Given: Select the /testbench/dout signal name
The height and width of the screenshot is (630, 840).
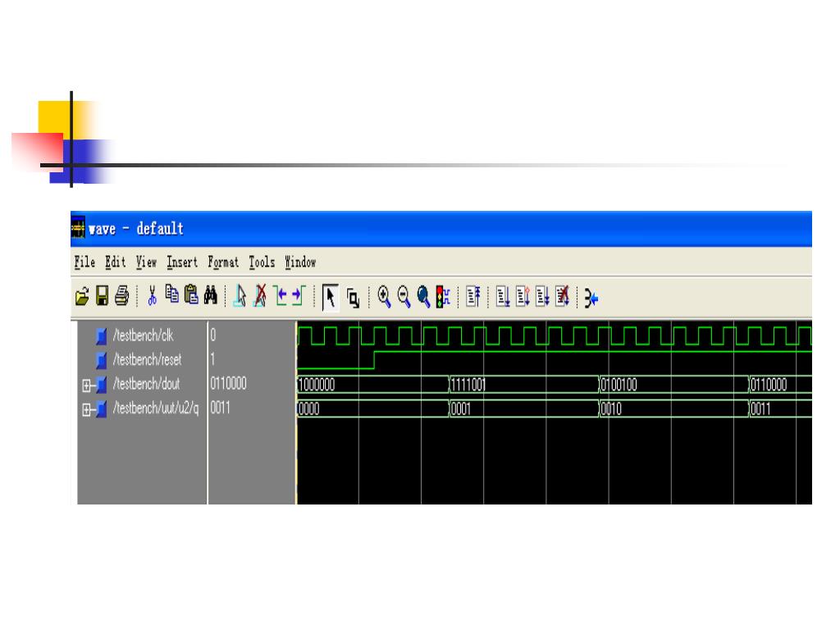Looking at the screenshot, I should [146, 384].
